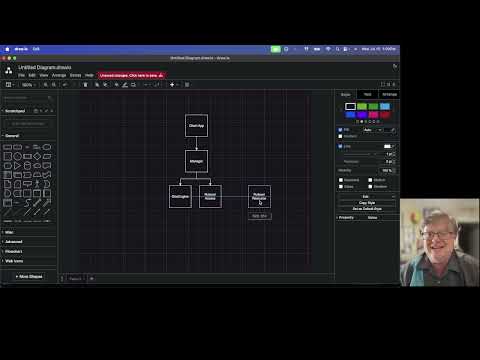Select the curved S connector shape
Screen dimensions: 480x360
[27, 202]
